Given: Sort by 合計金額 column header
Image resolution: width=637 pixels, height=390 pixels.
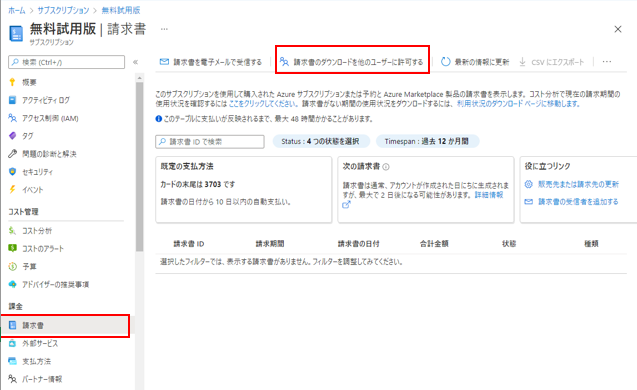Looking at the screenshot, I should 434,244.
